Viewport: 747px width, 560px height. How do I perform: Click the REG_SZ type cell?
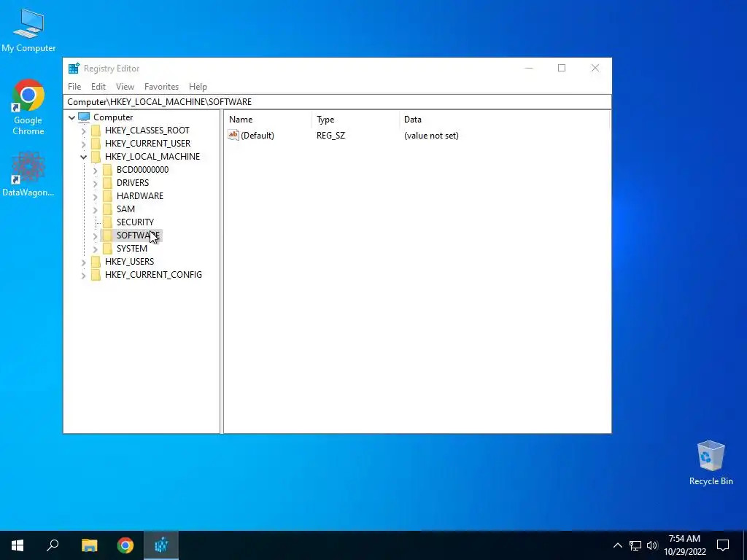[x=330, y=136]
